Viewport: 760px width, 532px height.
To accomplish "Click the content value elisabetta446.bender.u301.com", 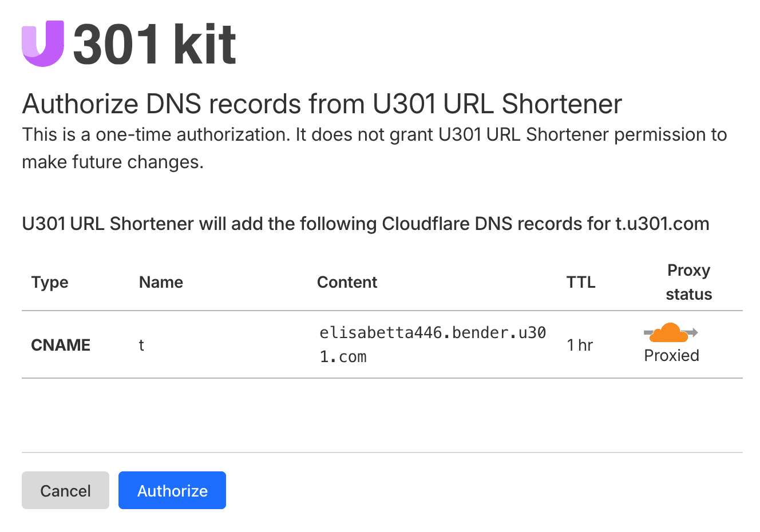I will pyautogui.click(x=432, y=344).
